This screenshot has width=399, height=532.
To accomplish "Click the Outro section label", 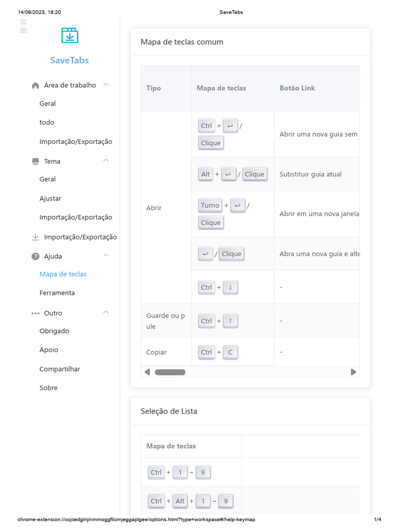I will tap(54, 313).
